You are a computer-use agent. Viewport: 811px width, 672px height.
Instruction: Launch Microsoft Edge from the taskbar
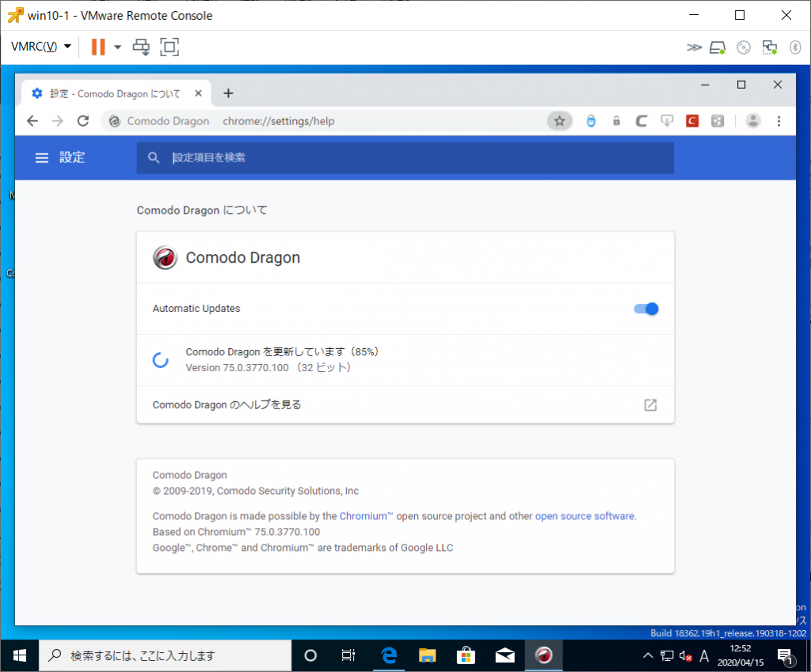point(388,655)
